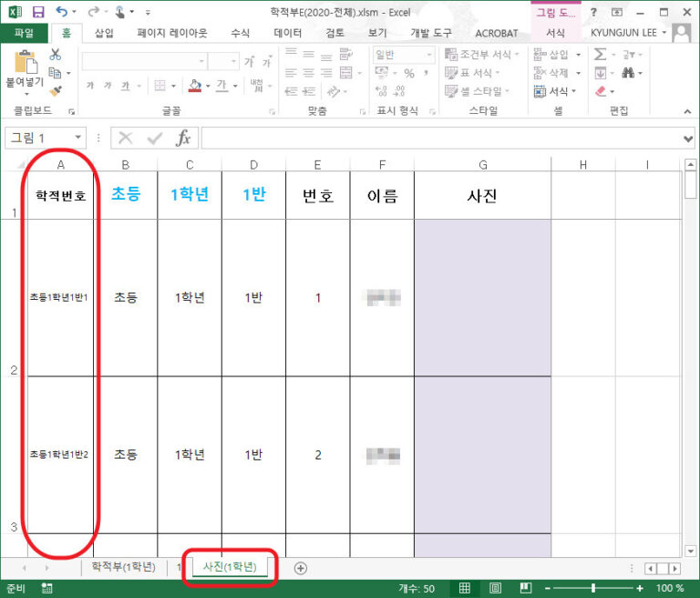Screen dimensions: 700x598
Task: Click the Paste clipboard icon
Action: (x=25, y=64)
